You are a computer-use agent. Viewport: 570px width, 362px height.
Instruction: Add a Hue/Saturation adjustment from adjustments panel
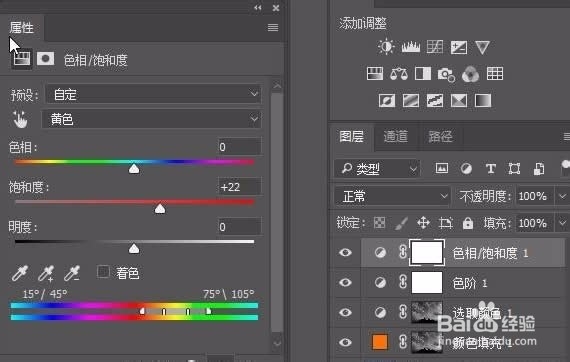pyautogui.click(x=375, y=74)
